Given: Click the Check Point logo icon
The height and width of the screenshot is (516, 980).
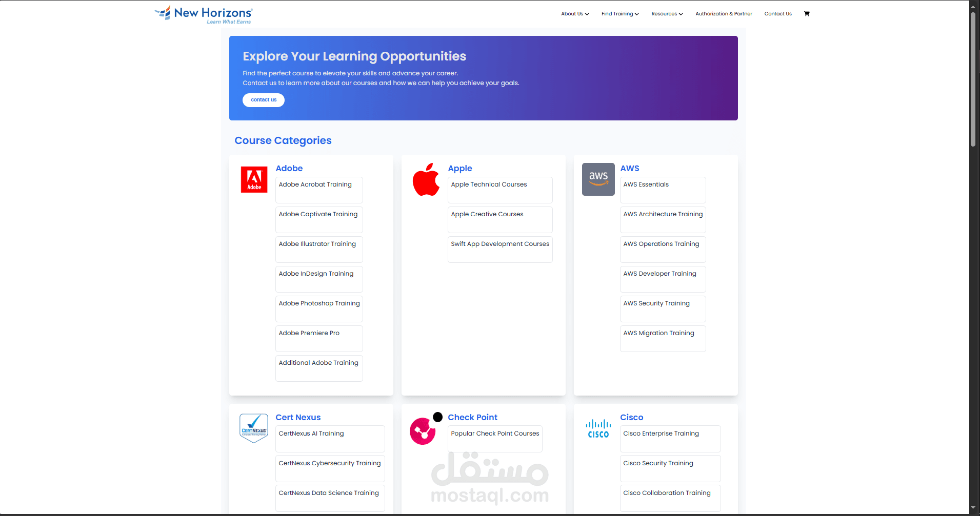Looking at the screenshot, I should (x=426, y=428).
